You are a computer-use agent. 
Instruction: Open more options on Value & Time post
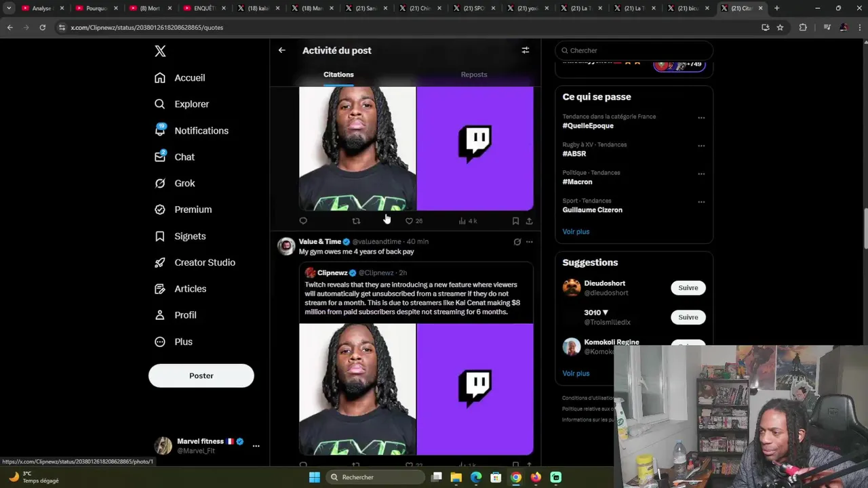pyautogui.click(x=529, y=242)
